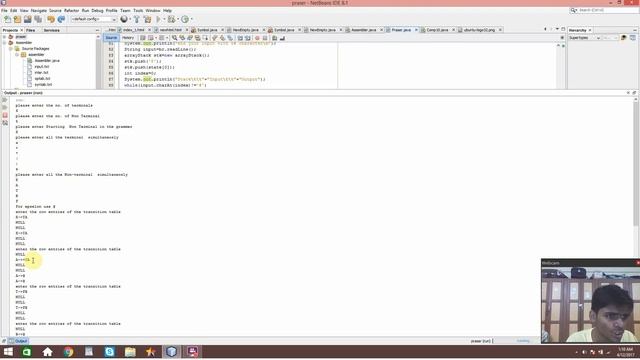Select input.txt in project tree
This screenshot has height=360, width=640.
click(42, 67)
